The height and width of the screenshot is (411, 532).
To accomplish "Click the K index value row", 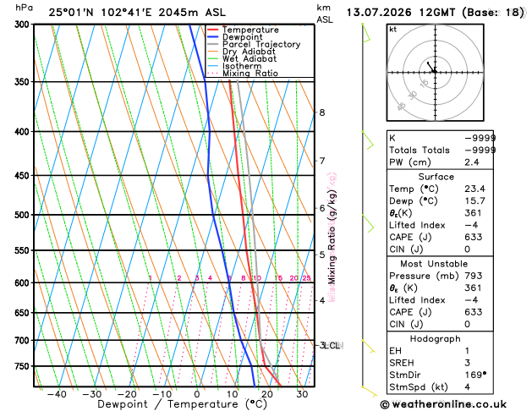I will click(441, 138).
